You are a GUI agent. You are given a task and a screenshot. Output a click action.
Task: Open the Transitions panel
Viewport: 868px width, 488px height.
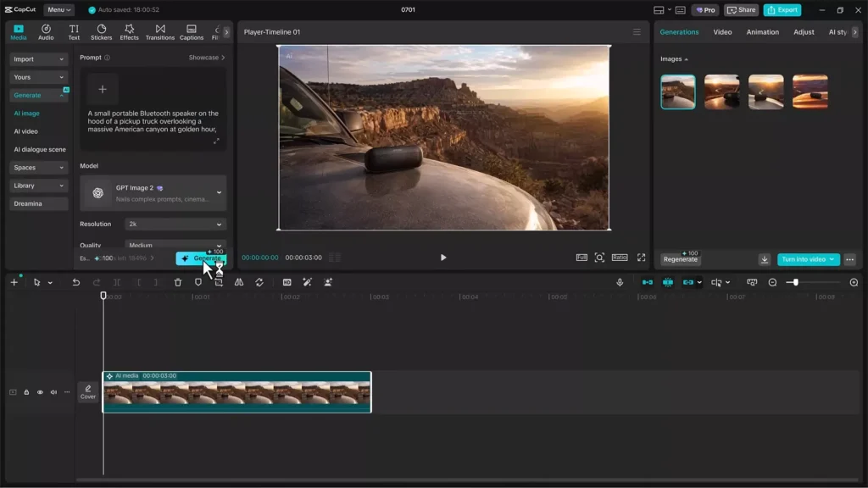click(160, 32)
